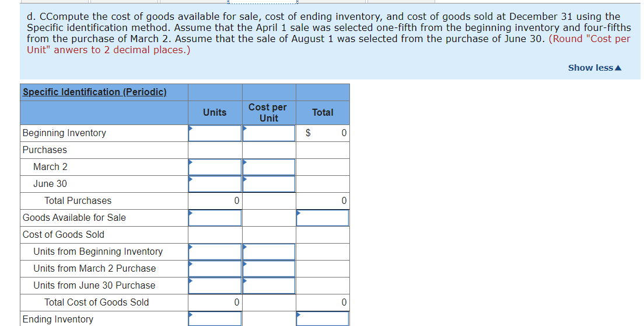
Task: Click Total Purchases Total cell showing 0
Action: (323, 200)
